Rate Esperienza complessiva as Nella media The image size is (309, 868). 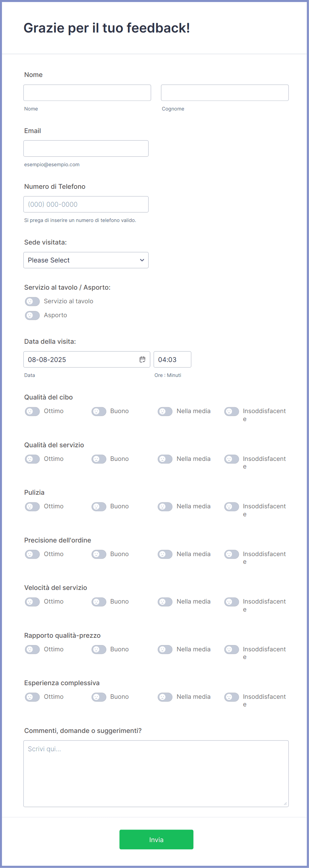click(165, 697)
